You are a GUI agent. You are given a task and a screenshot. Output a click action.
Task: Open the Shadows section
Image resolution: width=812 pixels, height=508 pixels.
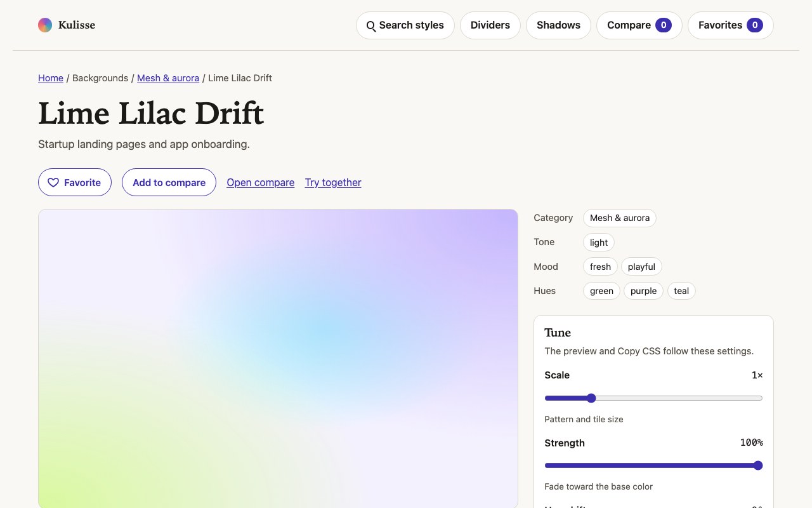[558, 25]
